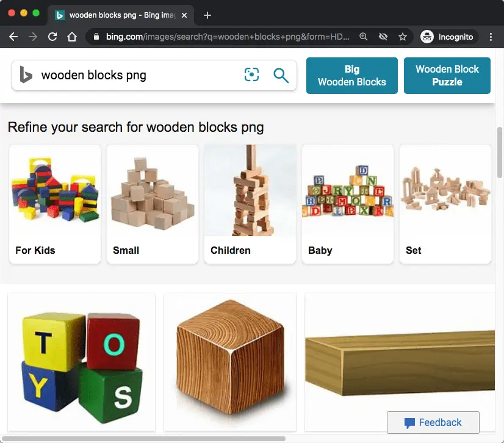
Task: Click the horizontal scrollbar at page bottom
Action: point(143,439)
